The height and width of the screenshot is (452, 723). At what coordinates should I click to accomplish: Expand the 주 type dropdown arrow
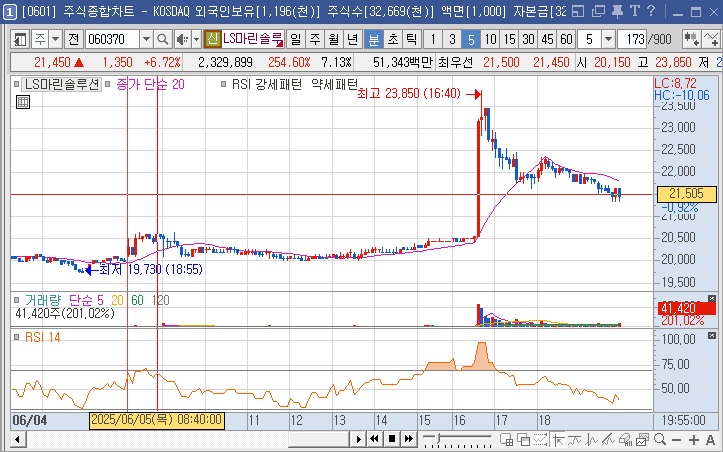pos(55,39)
